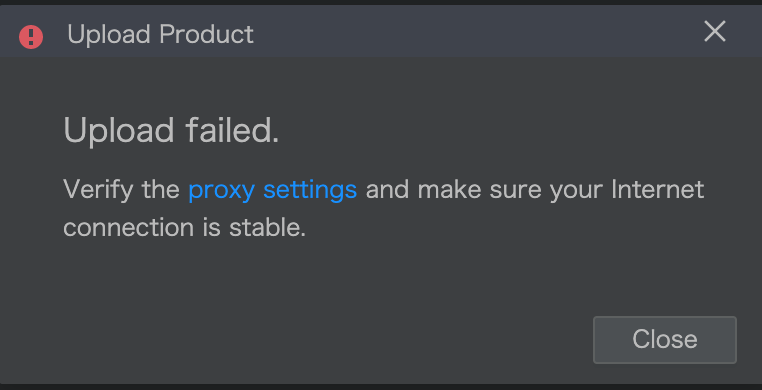
Task: Click the word 'Internet' in the message
Action: click(x=658, y=189)
